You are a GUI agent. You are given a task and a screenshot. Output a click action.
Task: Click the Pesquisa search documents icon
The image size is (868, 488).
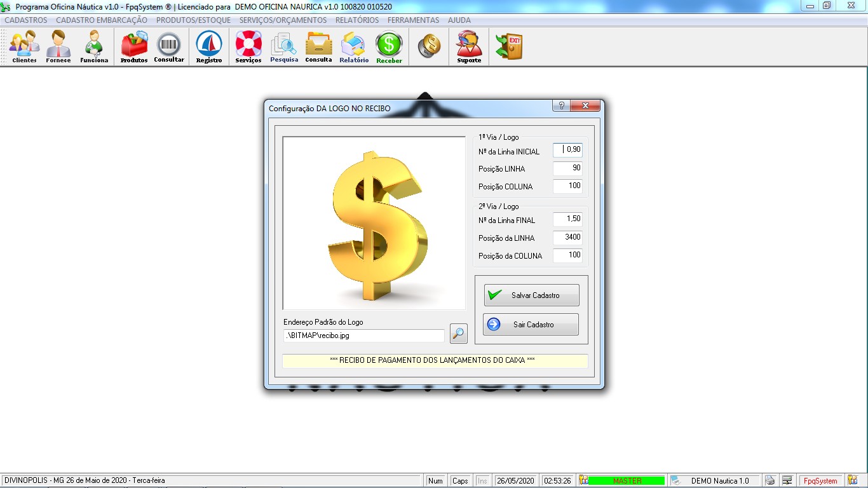[284, 47]
